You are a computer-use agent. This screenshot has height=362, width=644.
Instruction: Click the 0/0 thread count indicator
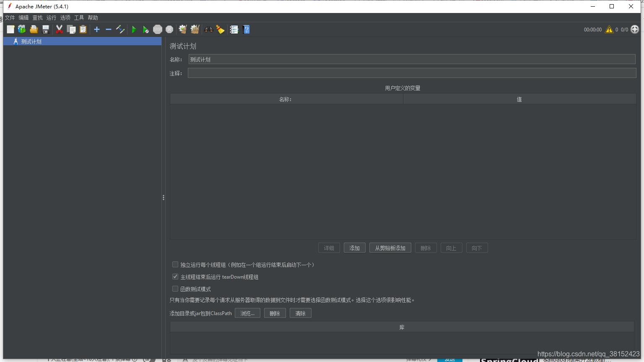tap(624, 29)
